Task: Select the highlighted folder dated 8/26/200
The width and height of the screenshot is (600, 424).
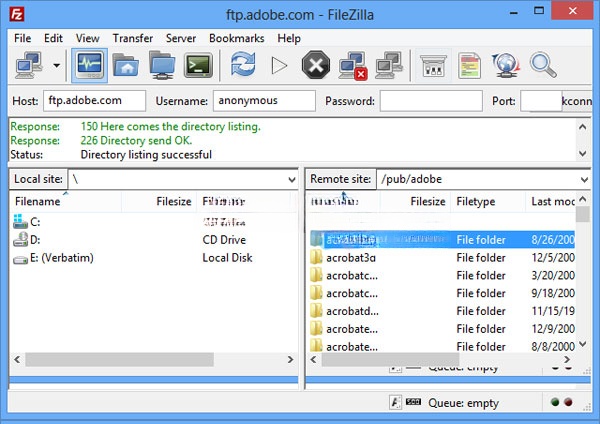Action: [442, 240]
